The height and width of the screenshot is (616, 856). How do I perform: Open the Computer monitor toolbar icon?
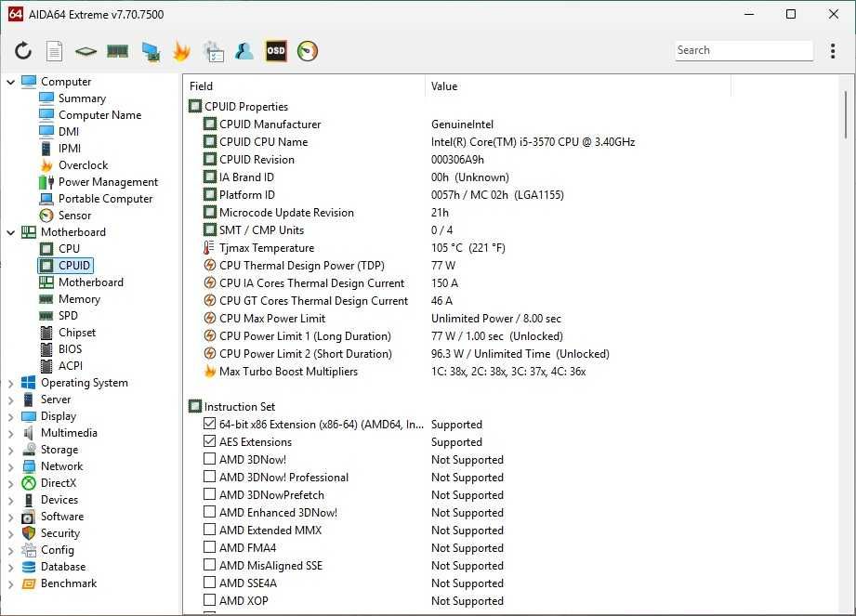click(151, 51)
